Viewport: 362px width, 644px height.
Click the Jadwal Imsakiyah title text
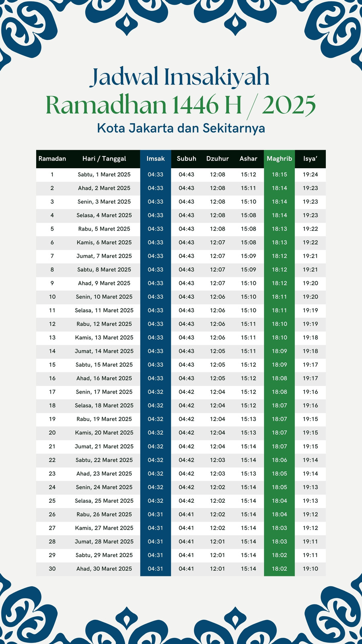180,78
